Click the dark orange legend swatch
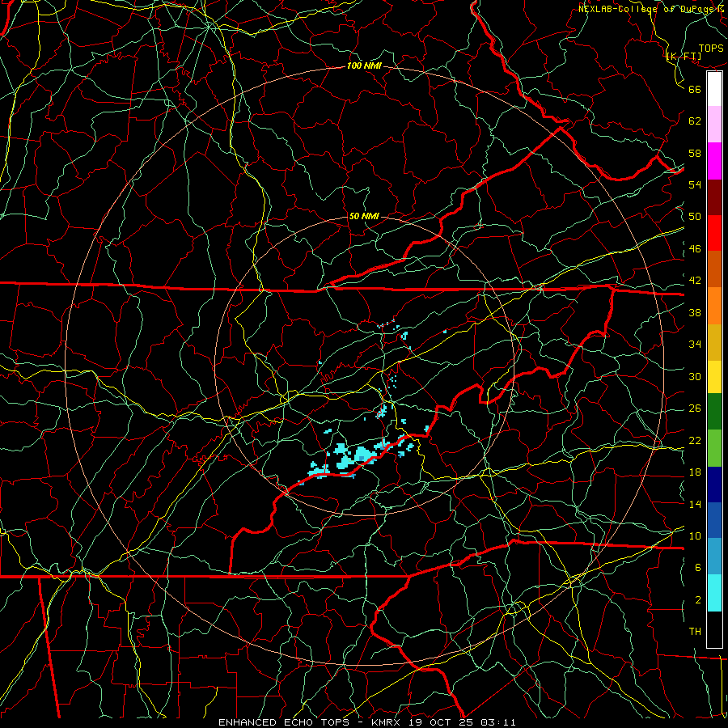Screen dimensions: 728x728 click(714, 269)
